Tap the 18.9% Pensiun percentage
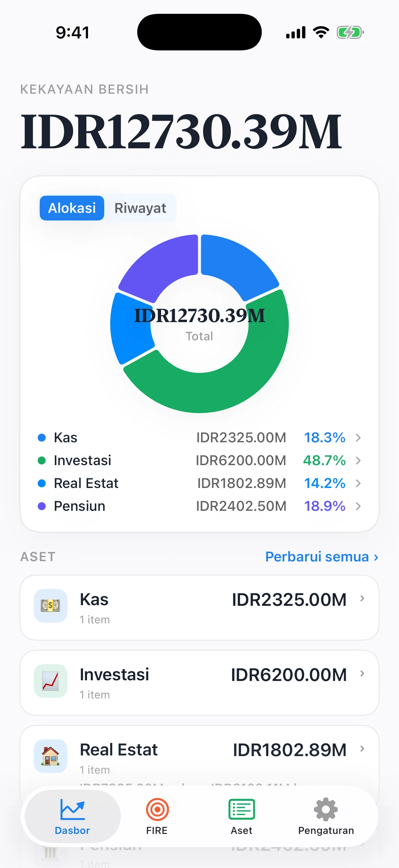Screen dimensions: 399x868 point(325,506)
